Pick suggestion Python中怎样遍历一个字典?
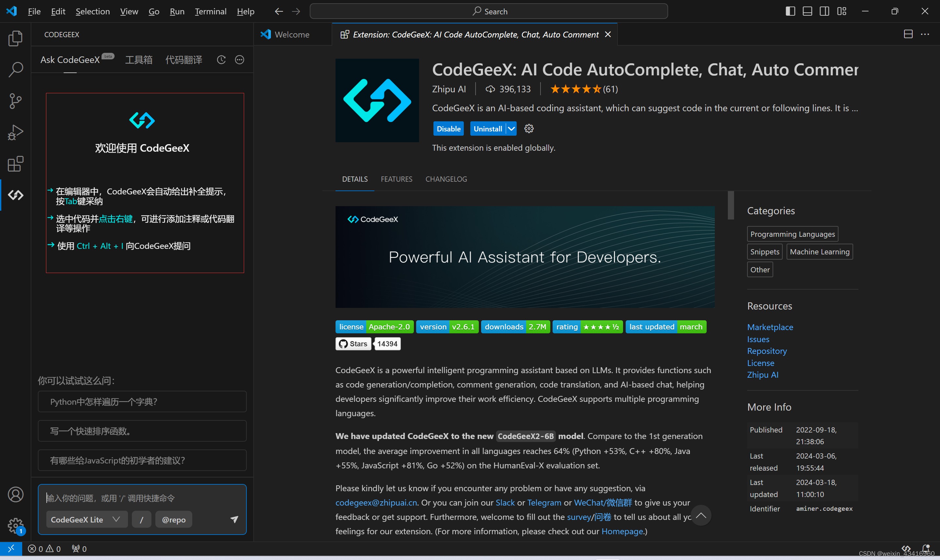Image resolution: width=940 pixels, height=560 pixels. 142,401
